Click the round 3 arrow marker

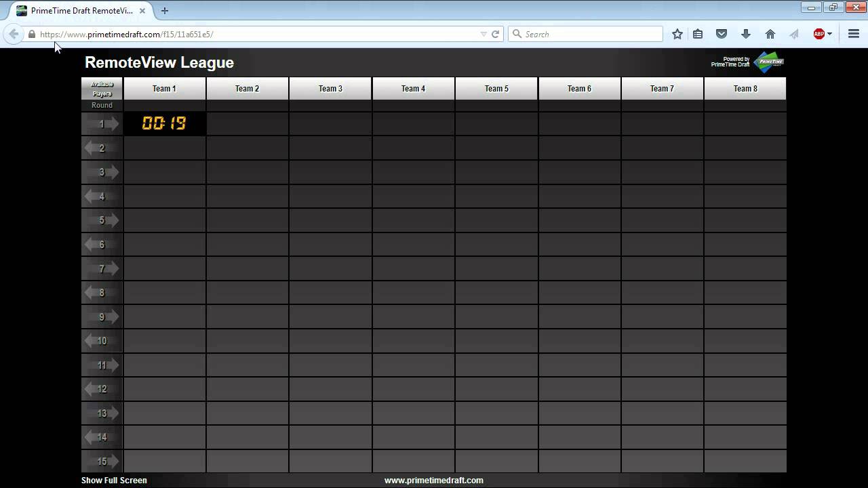coord(102,172)
